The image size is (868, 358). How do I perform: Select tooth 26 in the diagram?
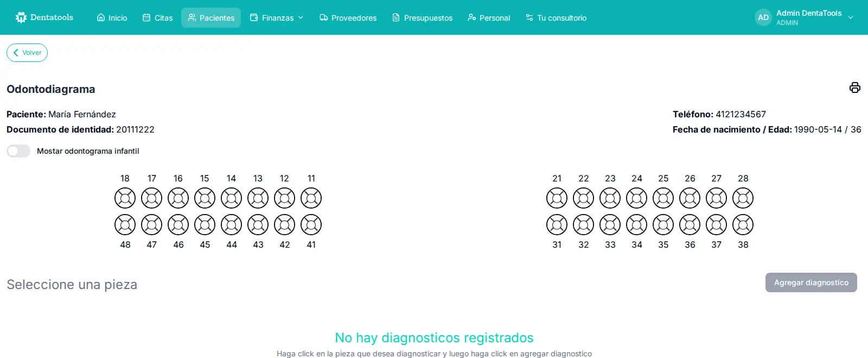click(x=690, y=198)
